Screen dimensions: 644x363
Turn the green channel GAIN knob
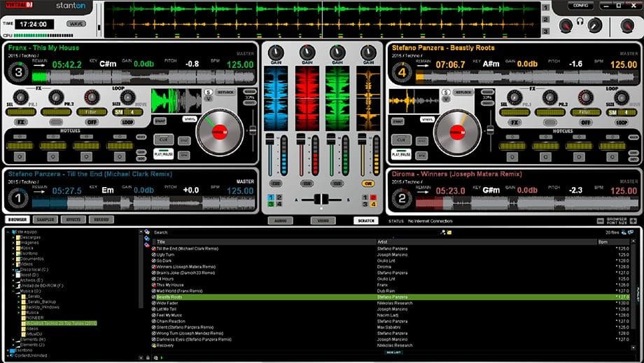(337, 53)
